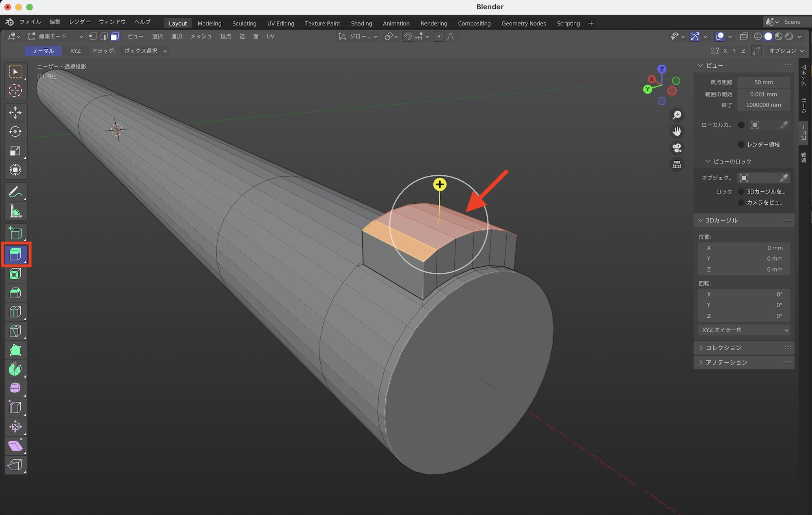Click the Annotate pencil tool
Viewport: 812px width, 515px height.
[15, 192]
